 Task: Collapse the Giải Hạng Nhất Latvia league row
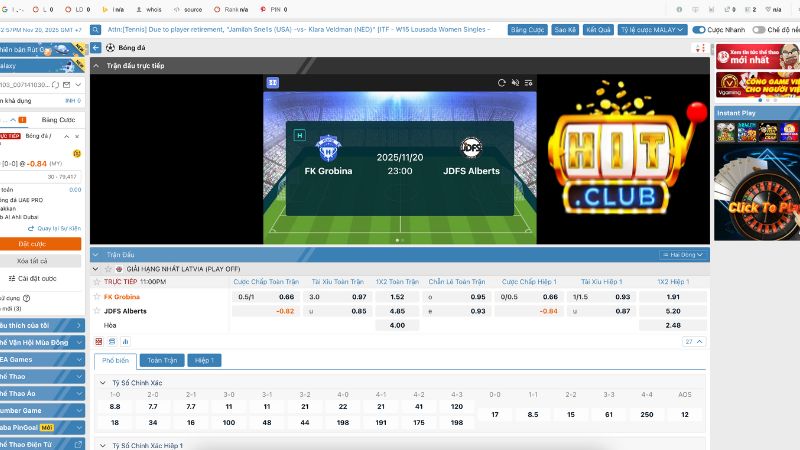[95, 269]
